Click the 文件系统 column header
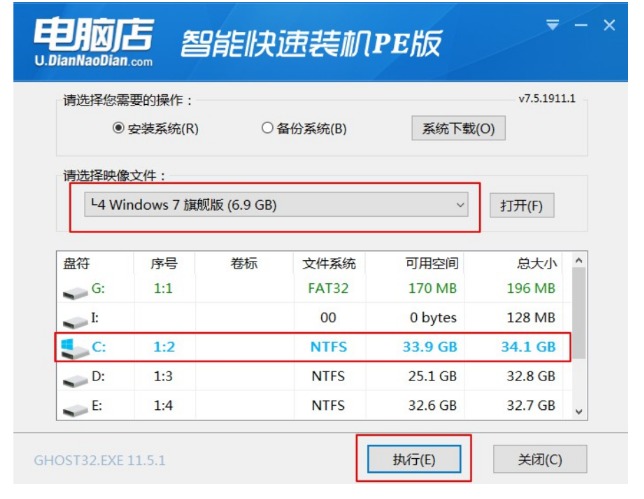 point(329,263)
